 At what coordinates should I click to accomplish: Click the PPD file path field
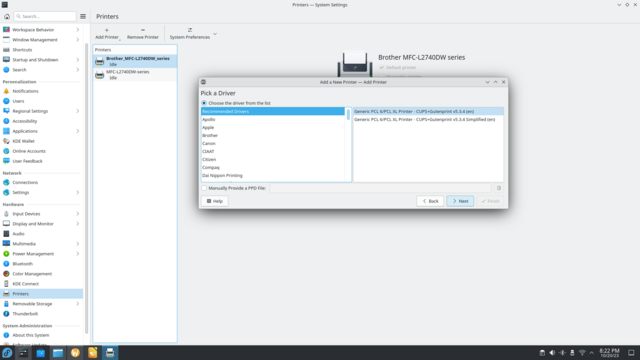tap(380, 188)
